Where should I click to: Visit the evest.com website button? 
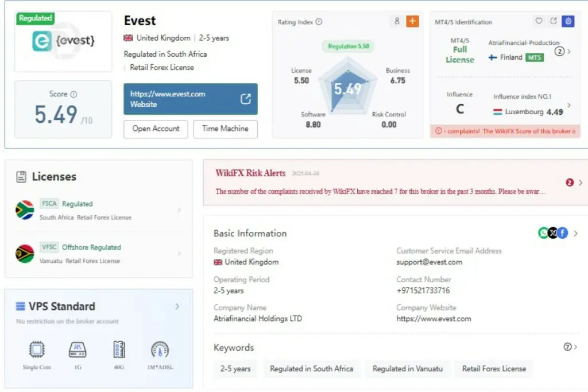click(x=190, y=99)
